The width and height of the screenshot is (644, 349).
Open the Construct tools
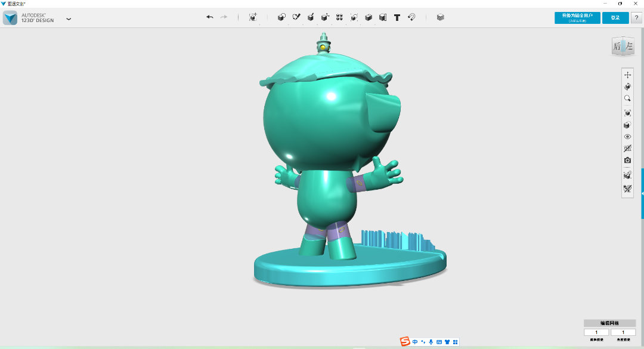(311, 17)
